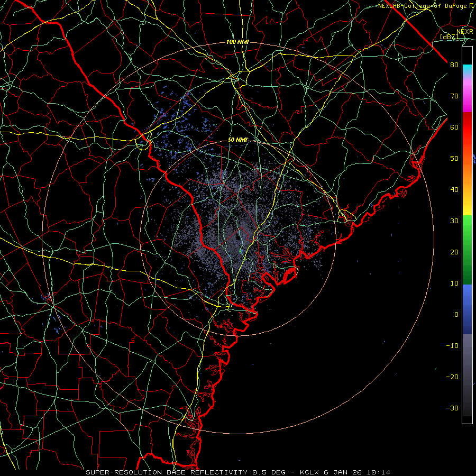The height and width of the screenshot is (476, 476).
Task: Click the "[dBZ]" unit label
Action: (450, 37)
